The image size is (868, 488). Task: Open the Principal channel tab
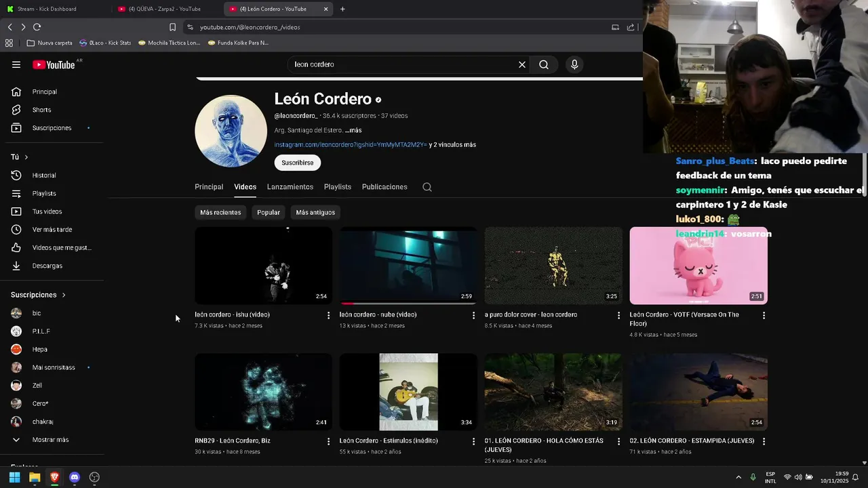[209, 187]
